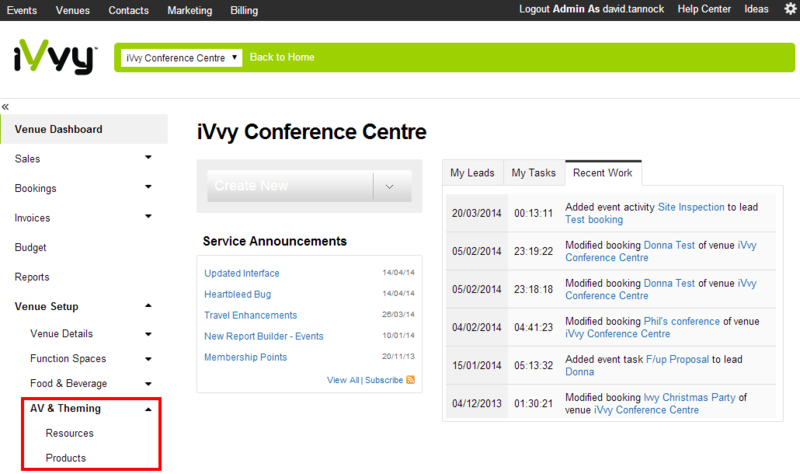800x474 pixels.
Task: Click the Subscribe link
Action: (x=384, y=380)
